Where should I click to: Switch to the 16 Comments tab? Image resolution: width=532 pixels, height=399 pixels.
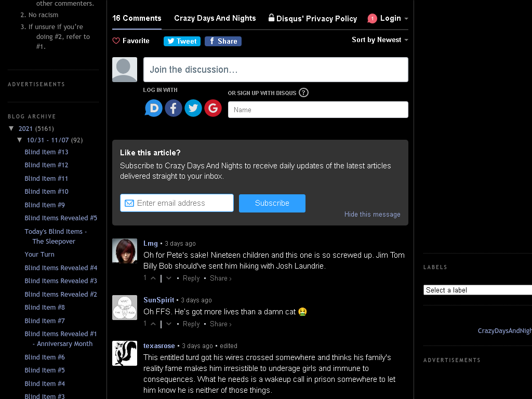137,18
